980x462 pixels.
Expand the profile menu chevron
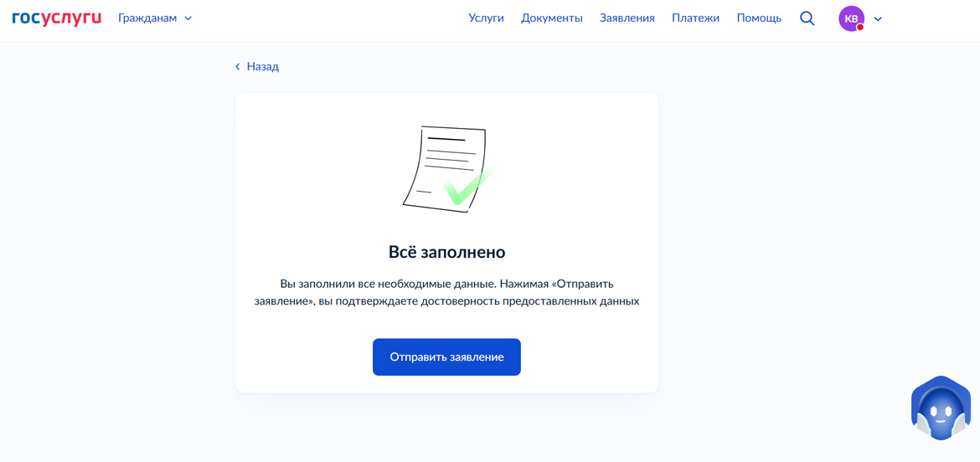(878, 19)
